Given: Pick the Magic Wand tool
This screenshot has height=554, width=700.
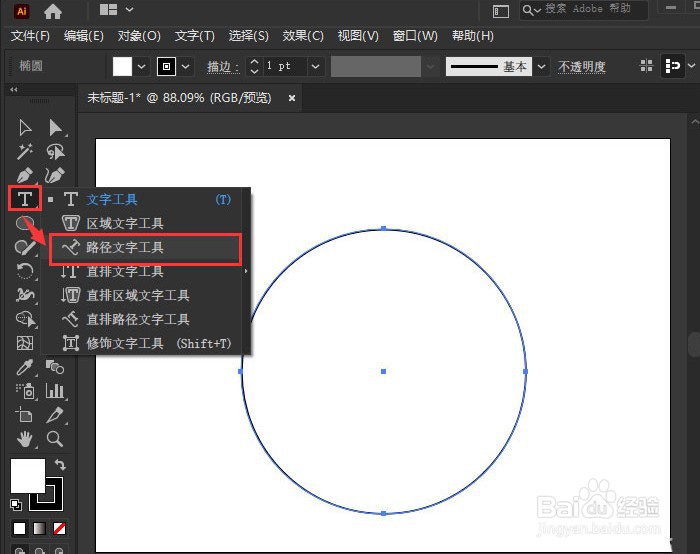Looking at the screenshot, I should coord(25,151).
